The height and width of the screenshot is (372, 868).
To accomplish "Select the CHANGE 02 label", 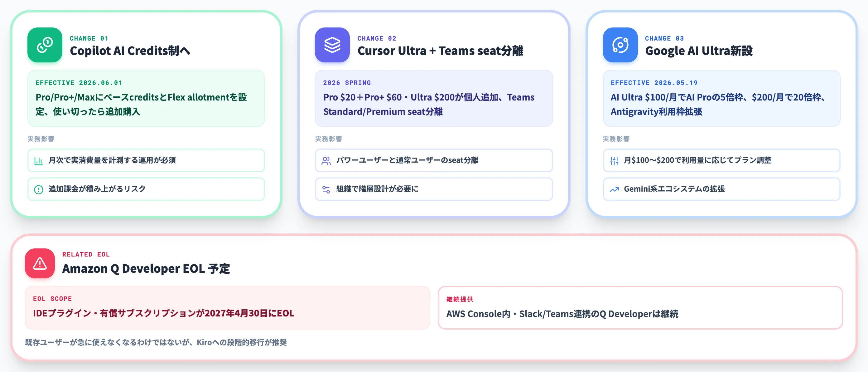I will point(377,38).
